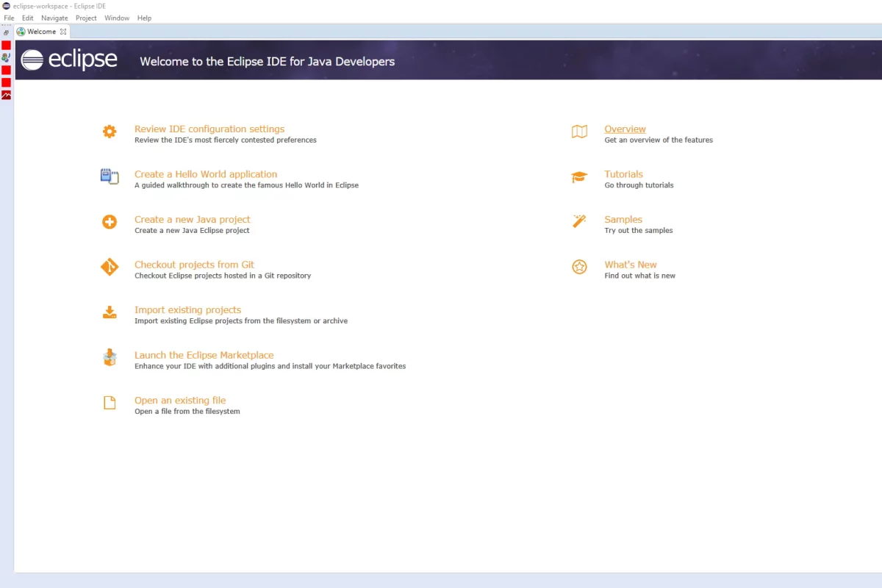Open the Samples link text
The height and width of the screenshot is (588, 882).
pyautogui.click(x=623, y=220)
